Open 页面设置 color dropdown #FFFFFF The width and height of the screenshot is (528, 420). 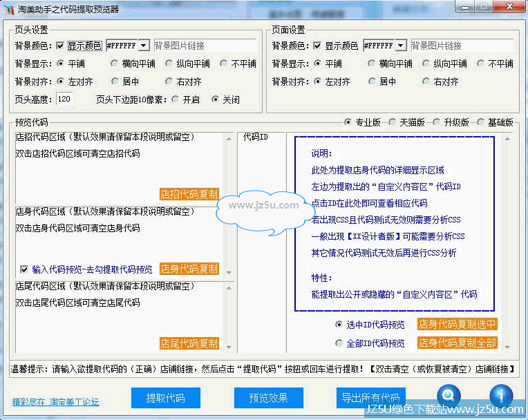point(401,45)
